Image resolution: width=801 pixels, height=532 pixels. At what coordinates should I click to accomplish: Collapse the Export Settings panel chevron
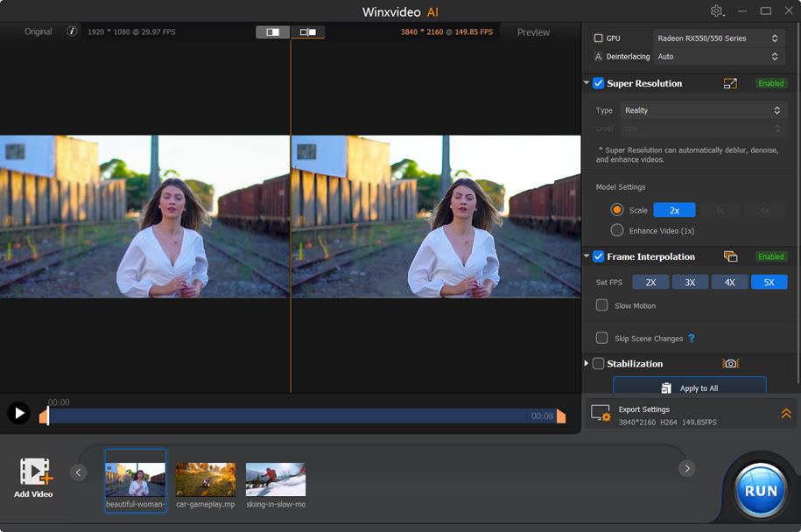pyautogui.click(x=785, y=413)
